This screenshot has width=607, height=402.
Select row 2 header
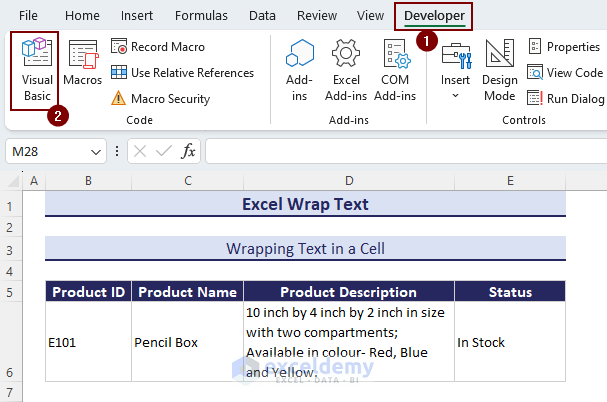11,227
